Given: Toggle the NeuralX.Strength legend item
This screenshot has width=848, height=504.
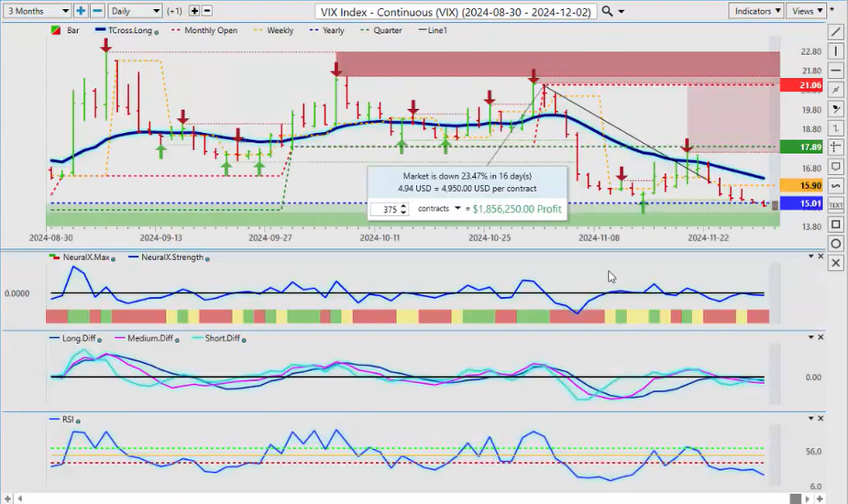Looking at the screenshot, I should click(x=169, y=257).
